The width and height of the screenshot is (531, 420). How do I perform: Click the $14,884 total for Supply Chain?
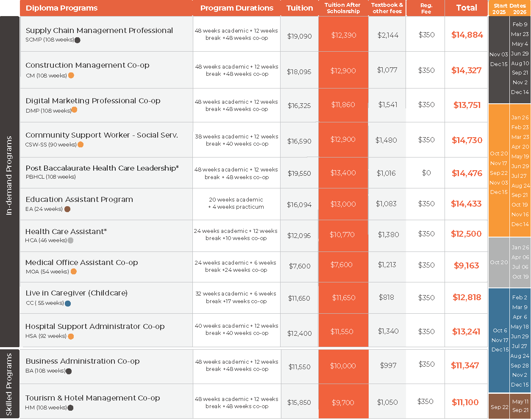(x=467, y=35)
